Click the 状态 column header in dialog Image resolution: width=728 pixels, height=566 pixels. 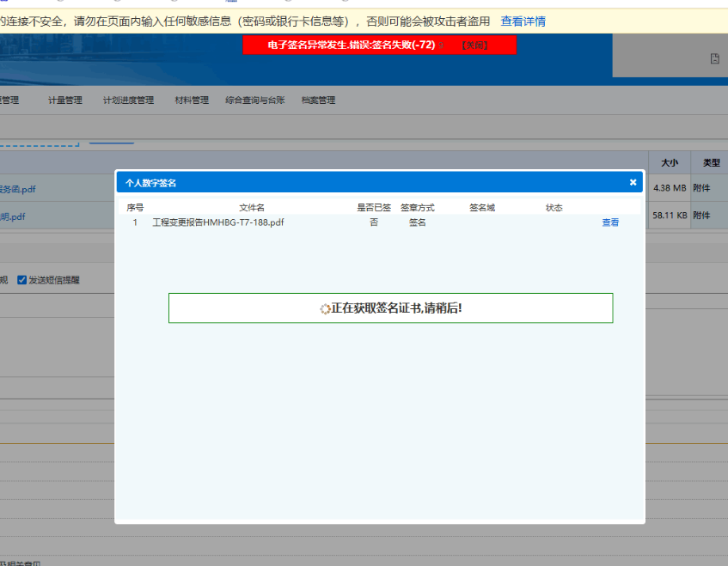tap(554, 208)
